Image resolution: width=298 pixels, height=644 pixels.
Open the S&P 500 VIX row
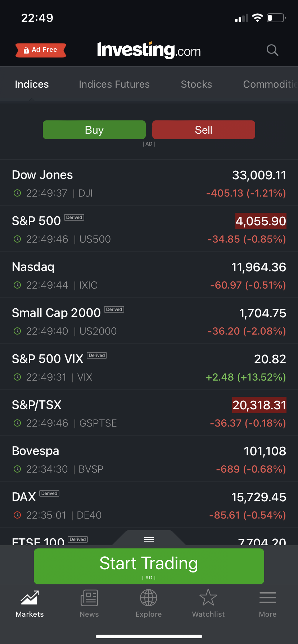click(149, 367)
